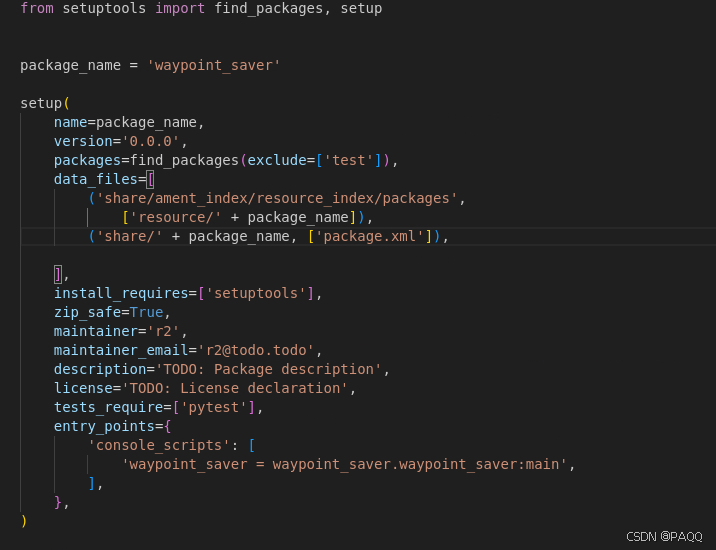
Task: Click the final closing parenthesis of setup
Action: (24, 521)
